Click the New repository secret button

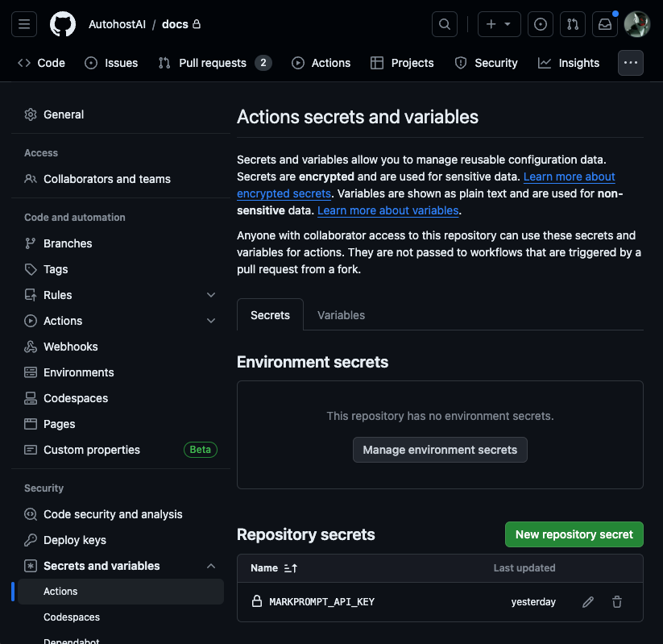tap(574, 534)
